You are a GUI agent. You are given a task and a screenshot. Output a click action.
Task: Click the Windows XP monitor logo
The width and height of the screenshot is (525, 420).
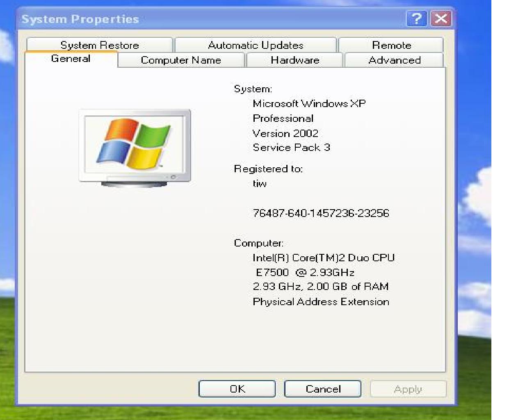pyautogui.click(x=135, y=148)
